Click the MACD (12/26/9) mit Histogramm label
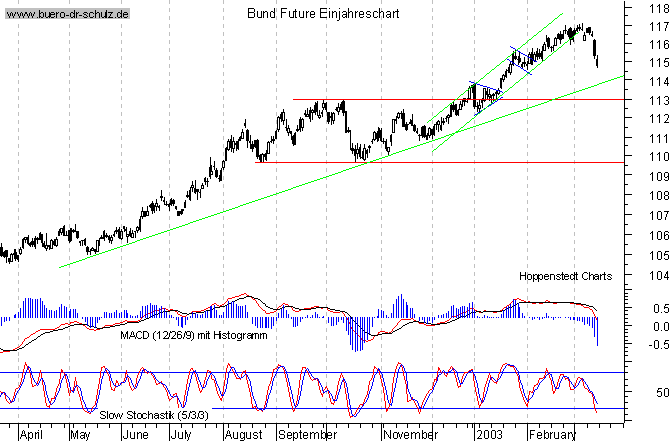 tap(194, 335)
